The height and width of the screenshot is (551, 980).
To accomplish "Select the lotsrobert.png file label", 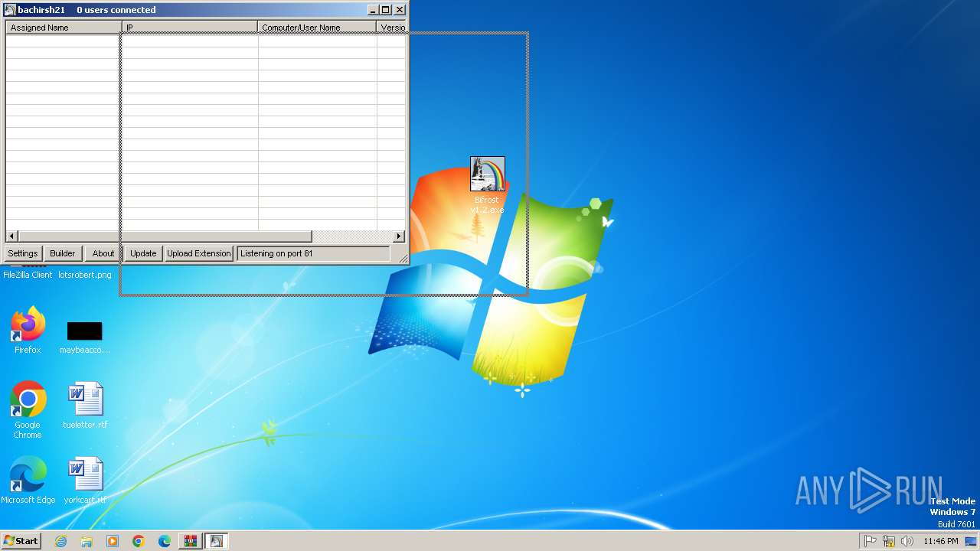I will tap(85, 275).
